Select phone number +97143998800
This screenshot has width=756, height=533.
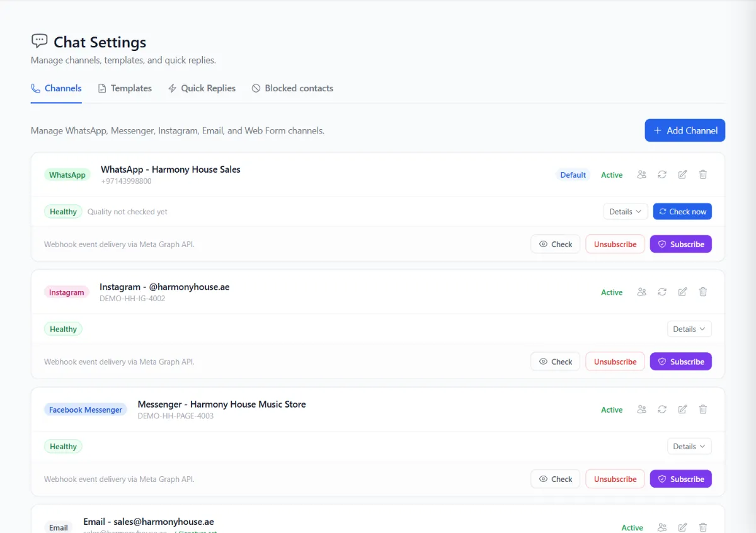click(x=126, y=181)
